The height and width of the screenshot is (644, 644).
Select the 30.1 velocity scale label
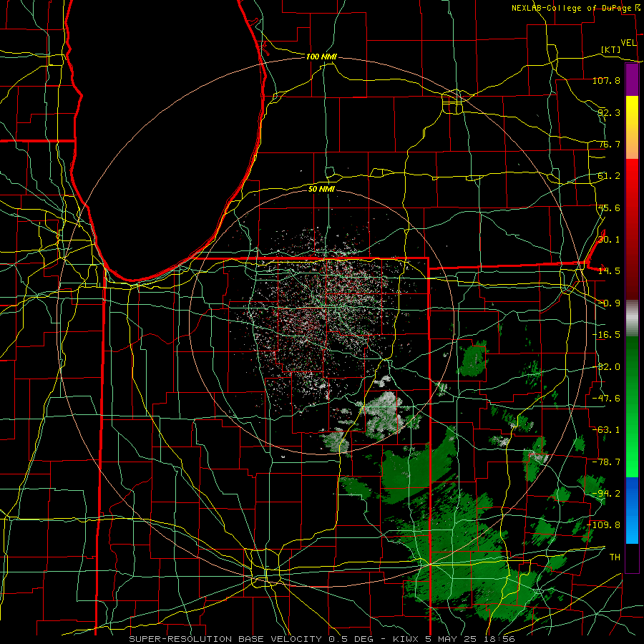click(609, 240)
